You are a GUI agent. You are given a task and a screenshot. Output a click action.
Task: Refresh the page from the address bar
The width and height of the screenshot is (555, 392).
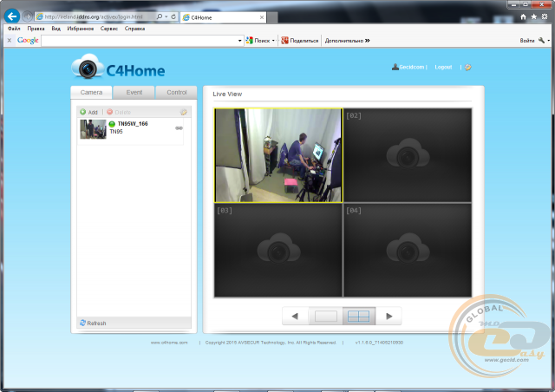click(x=173, y=16)
